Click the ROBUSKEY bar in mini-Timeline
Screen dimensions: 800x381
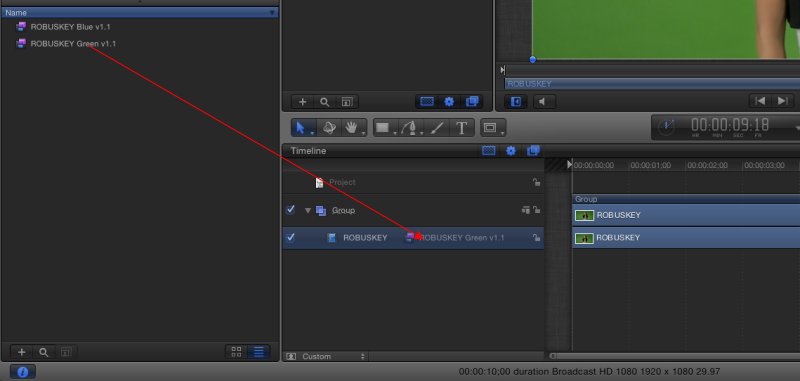pyautogui.click(x=653, y=84)
